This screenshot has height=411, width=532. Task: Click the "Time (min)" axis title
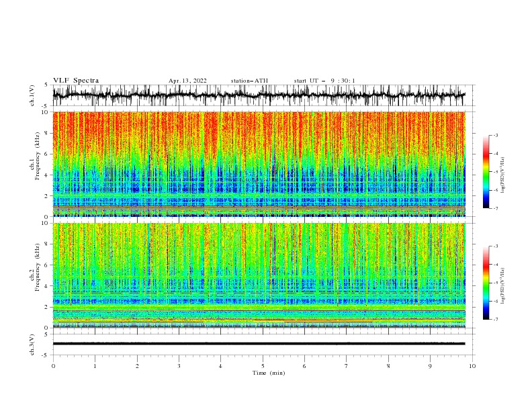tap(269, 373)
